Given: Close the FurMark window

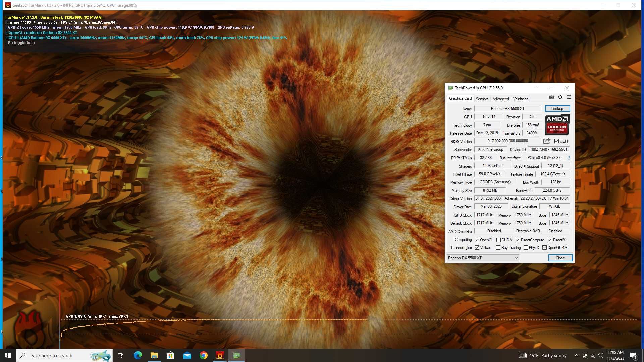Looking at the screenshot, I should click(634, 5).
